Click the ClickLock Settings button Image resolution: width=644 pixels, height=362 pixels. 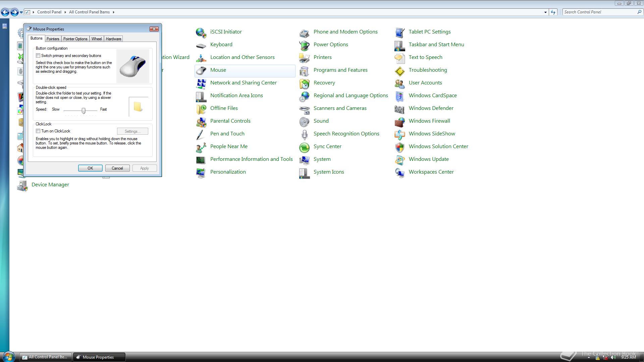(132, 131)
